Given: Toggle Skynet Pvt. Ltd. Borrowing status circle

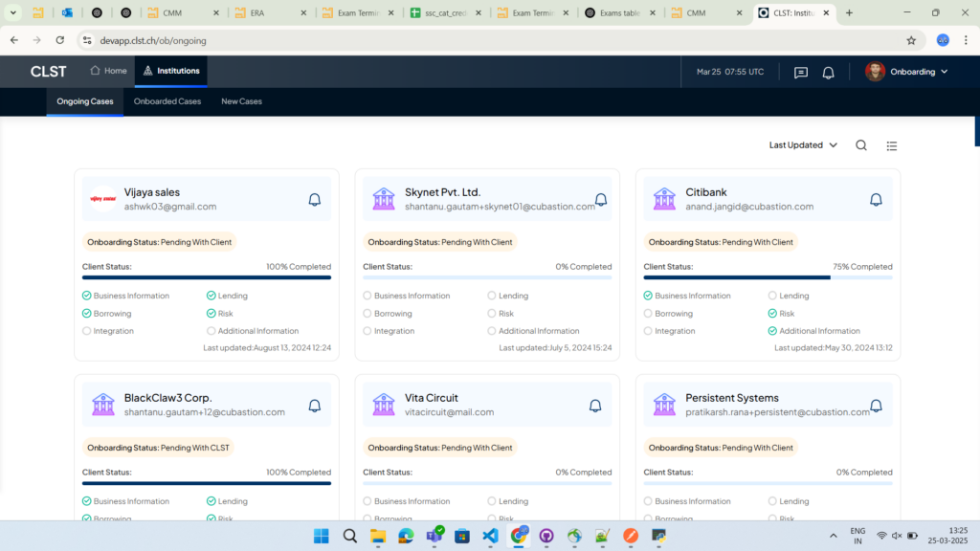Looking at the screenshot, I should 367,314.
